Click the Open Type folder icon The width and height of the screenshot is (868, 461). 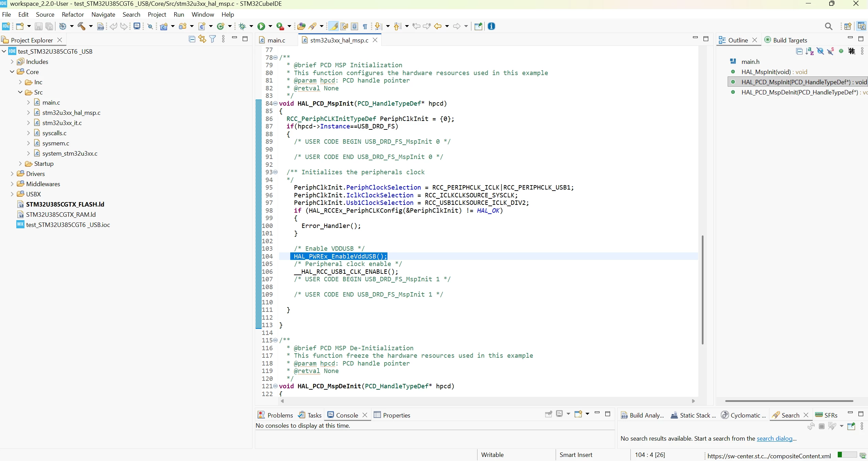301,26
